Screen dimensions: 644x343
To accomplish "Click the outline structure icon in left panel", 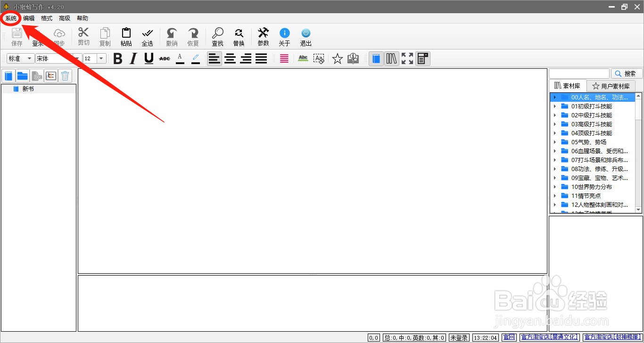I will [x=51, y=76].
